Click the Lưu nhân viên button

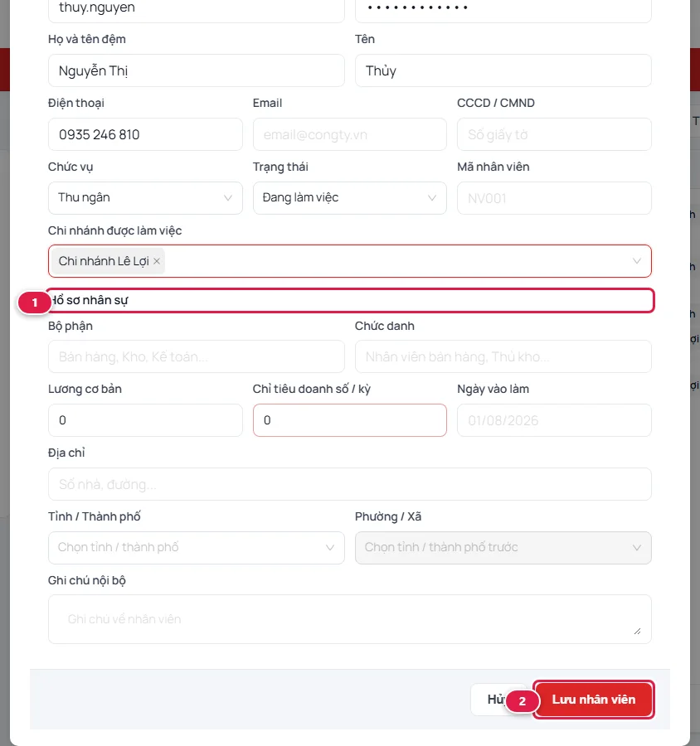pyautogui.click(x=593, y=700)
